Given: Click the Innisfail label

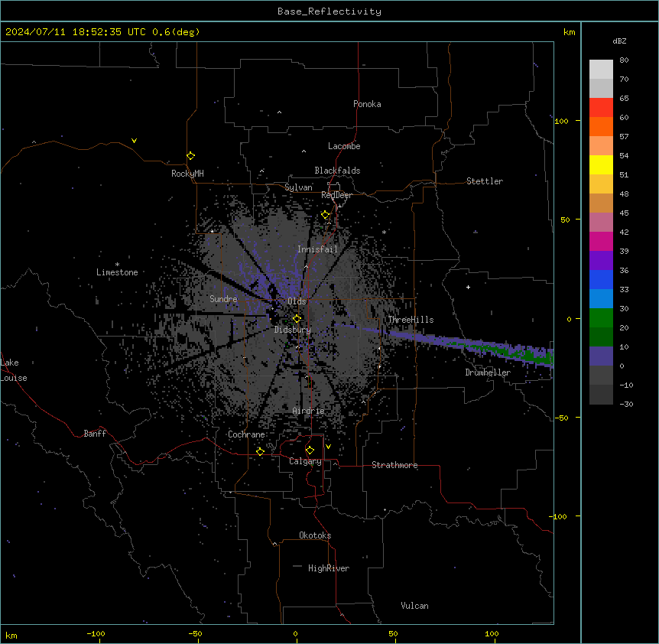Looking at the screenshot, I should pos(317,249).
